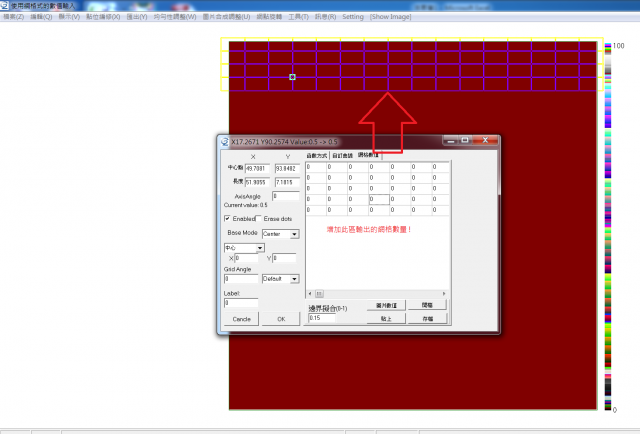640x434 pixels.
Task: Open the Base Mode Center dropdown
Action: [295, 234]
